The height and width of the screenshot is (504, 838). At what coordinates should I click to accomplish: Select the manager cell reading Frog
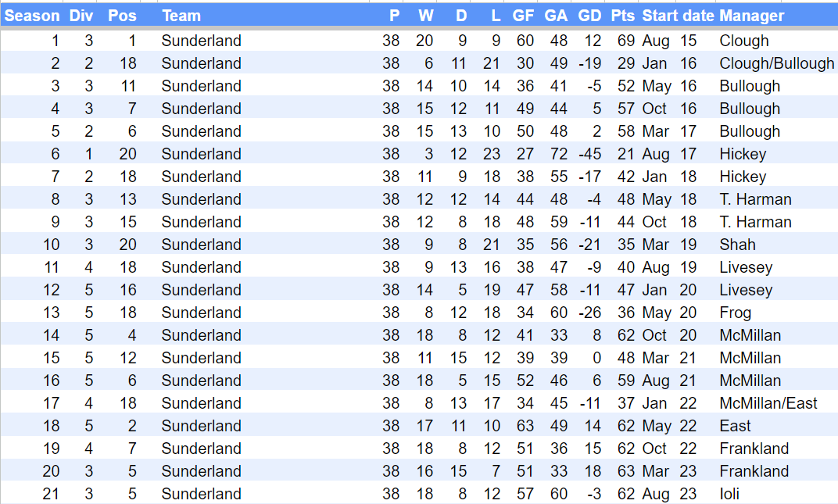coord(735,313)
